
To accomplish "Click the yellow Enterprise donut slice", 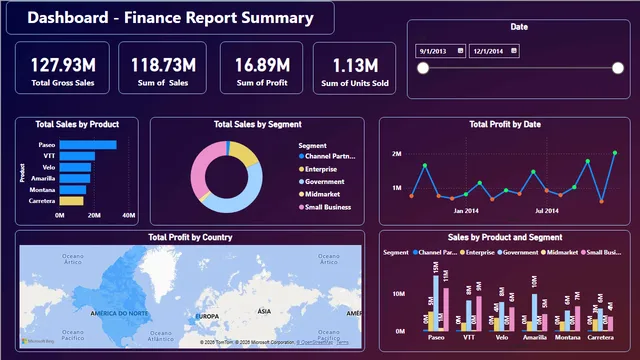I will (244, 153).
